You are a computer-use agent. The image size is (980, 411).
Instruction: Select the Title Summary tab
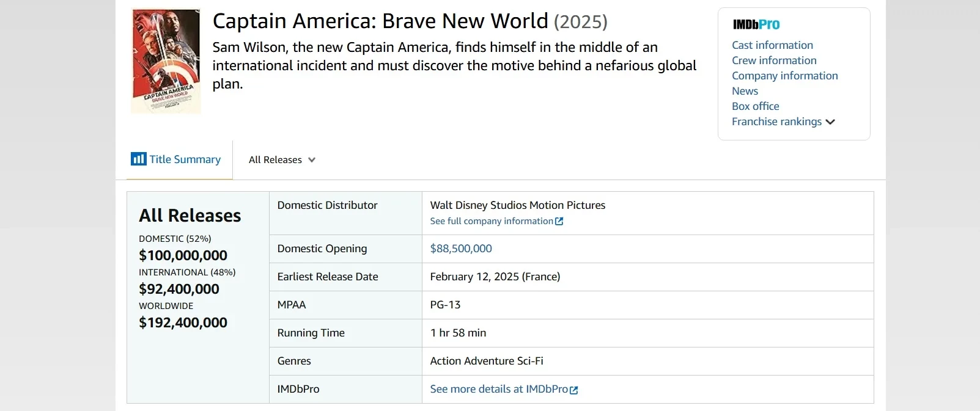click(x=185, y=159)
